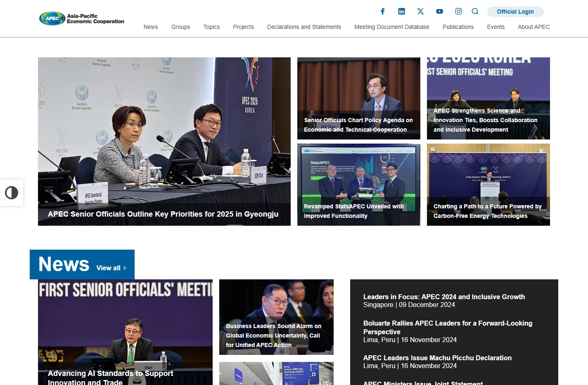
Task: Click the Official Login button
Action: [x=515, y=12]
